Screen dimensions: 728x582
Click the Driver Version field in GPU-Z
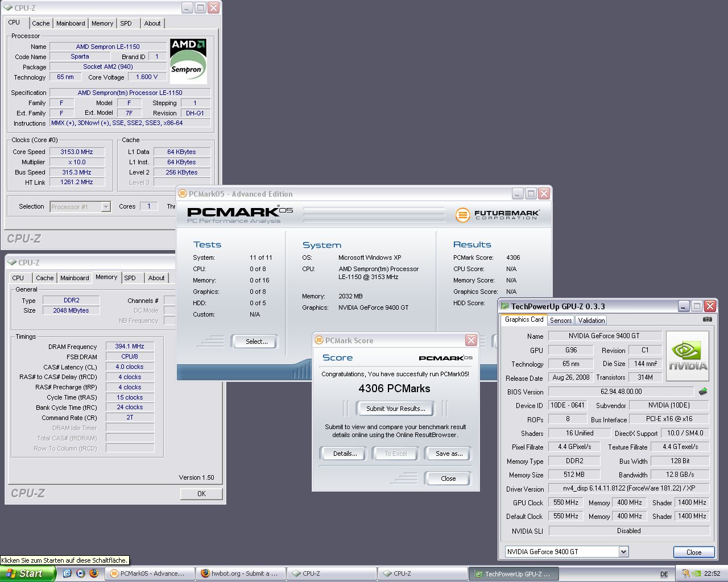(x=629, y=488)
